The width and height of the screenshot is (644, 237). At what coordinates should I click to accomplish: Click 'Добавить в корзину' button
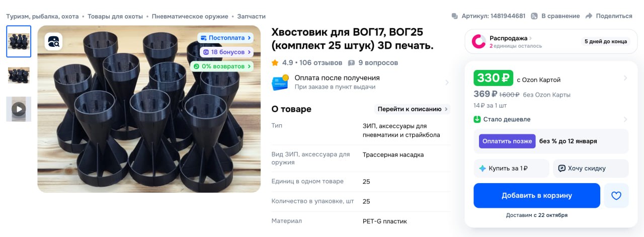(x=537, y=196)
